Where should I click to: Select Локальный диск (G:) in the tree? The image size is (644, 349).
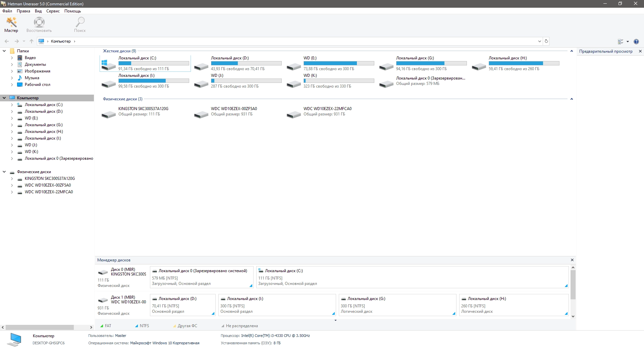click(x=44, y=125)
